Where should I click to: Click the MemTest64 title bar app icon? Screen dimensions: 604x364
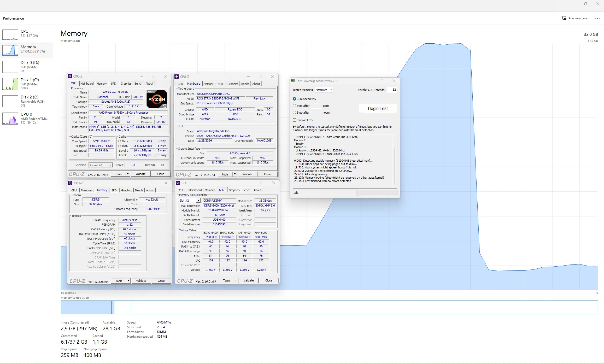coord(293,81)
